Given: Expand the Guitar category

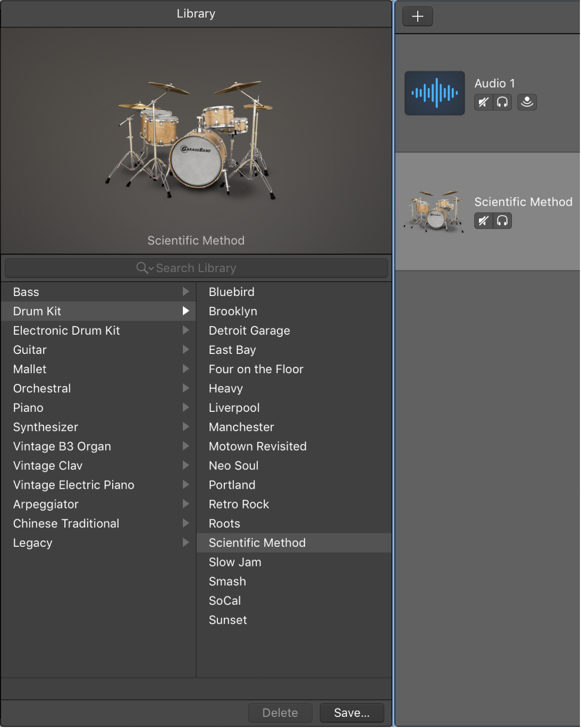Looking at the screenshot, I should (x=186, y=350).
